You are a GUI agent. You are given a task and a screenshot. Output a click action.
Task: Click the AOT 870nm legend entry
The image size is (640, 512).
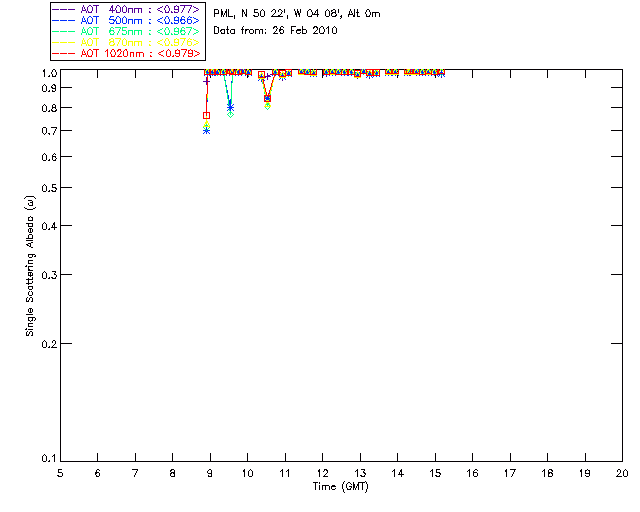126,42
